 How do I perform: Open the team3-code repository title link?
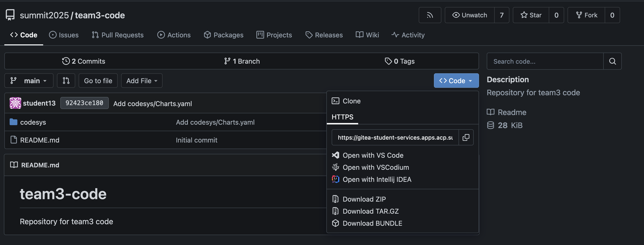[100, 15]
